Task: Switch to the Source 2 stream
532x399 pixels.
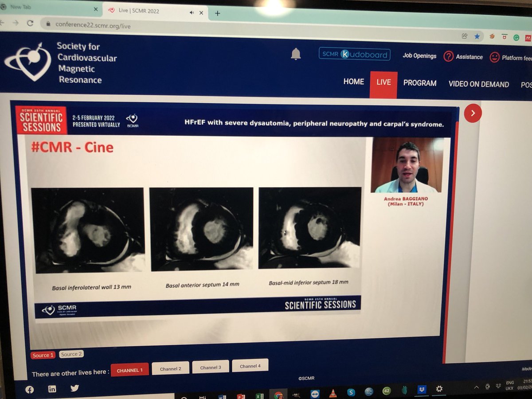Action: point(71,354)
